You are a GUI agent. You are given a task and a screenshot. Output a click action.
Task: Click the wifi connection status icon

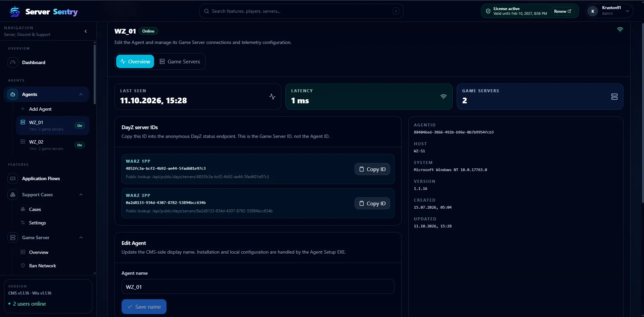[x=620, y=30]
